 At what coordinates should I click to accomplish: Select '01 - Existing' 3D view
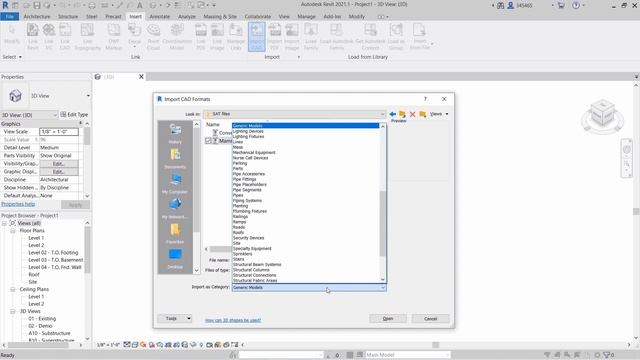(42, 318)
